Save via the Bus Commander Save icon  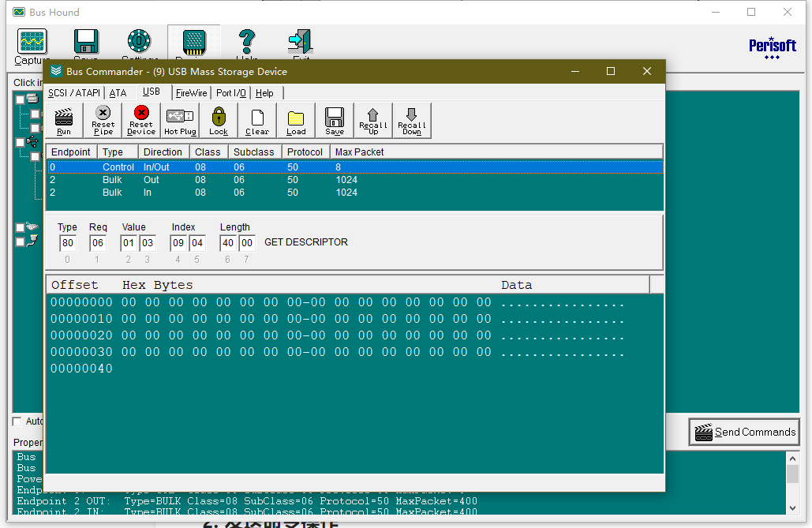tap(335, 121)
